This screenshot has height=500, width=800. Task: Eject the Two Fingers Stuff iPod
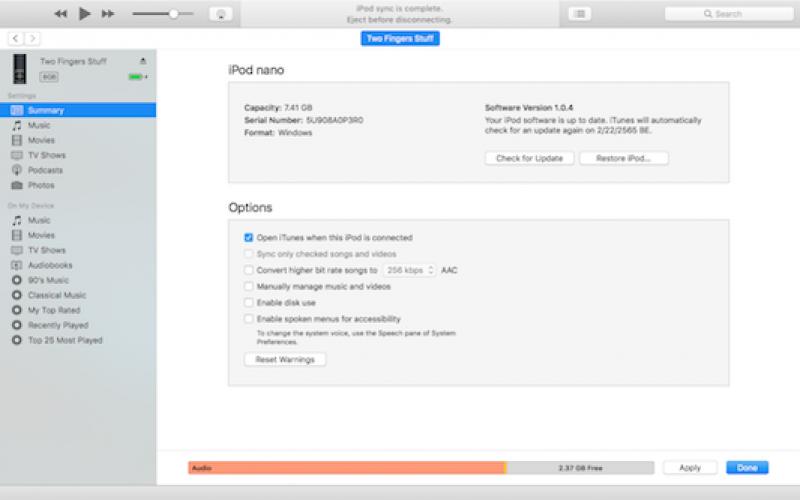[x=143, y=61]
